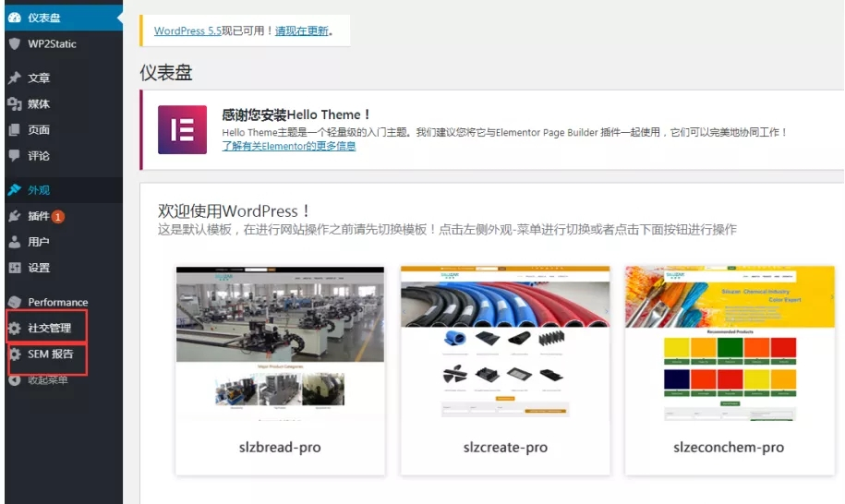Open the 社交管理 menu
Image resolution: width=845 pixels, height=504 pixels.
(x=64, y=328)
